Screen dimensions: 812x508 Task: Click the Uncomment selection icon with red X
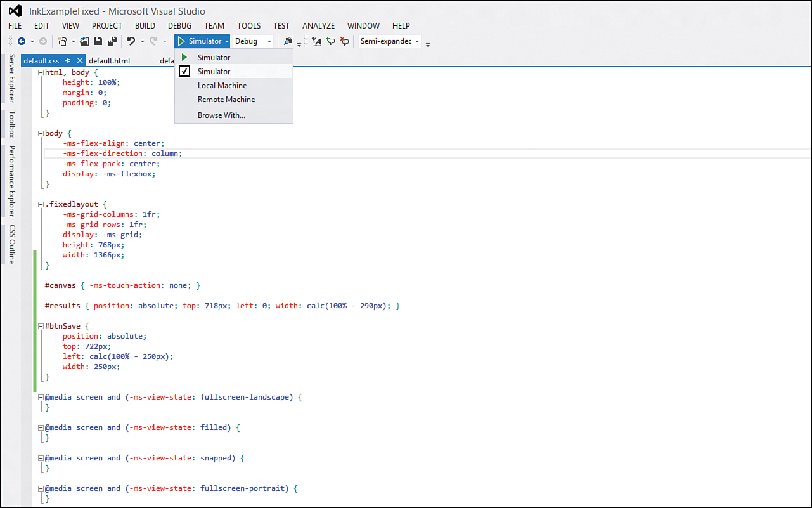pos(344,41)
